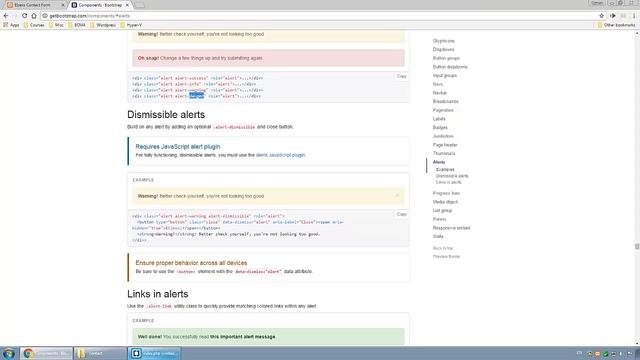
Task: Go to Panels in the sidebar
Action: point(440,219)
